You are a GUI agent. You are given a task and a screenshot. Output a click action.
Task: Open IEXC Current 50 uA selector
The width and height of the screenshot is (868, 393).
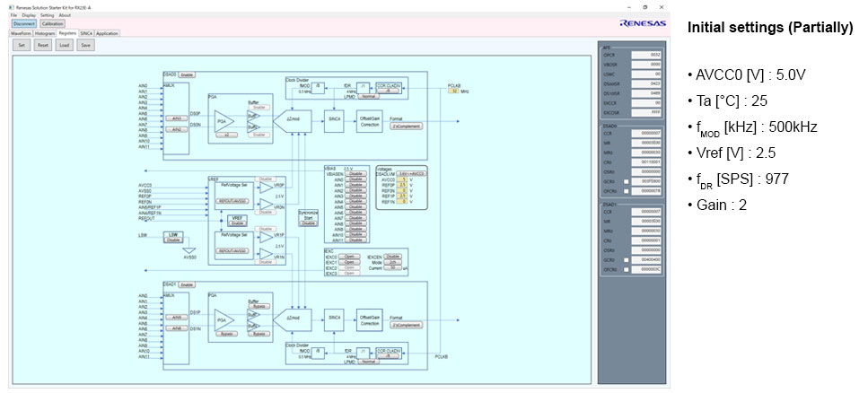[392, 267]
